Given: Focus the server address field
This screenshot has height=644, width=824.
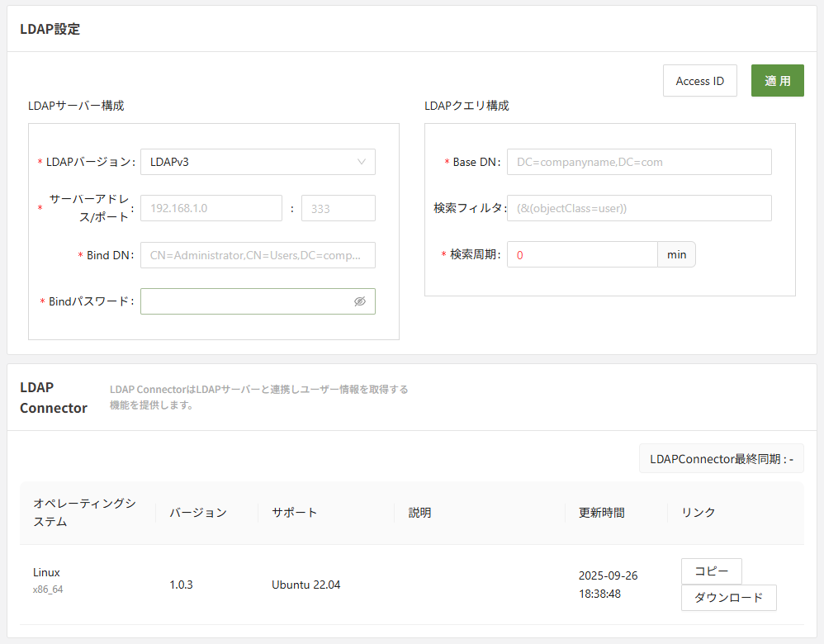Looking at the screenshot, I should 211,208.
